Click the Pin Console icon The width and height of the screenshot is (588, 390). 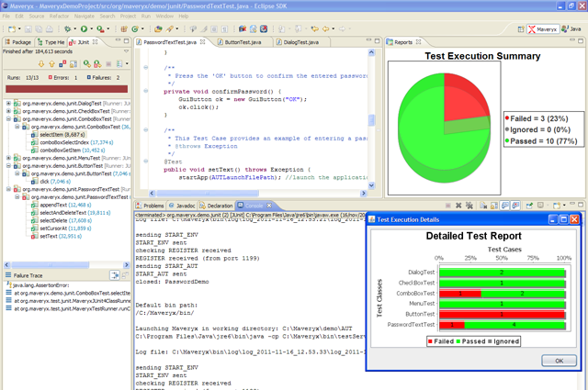pyautogui.click(x=529, y=206)
